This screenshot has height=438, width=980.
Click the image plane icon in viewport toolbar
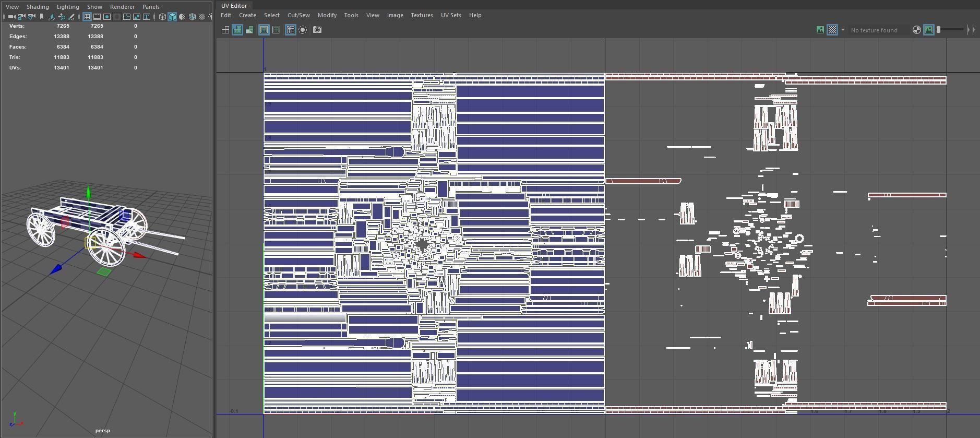pos(52,17)
